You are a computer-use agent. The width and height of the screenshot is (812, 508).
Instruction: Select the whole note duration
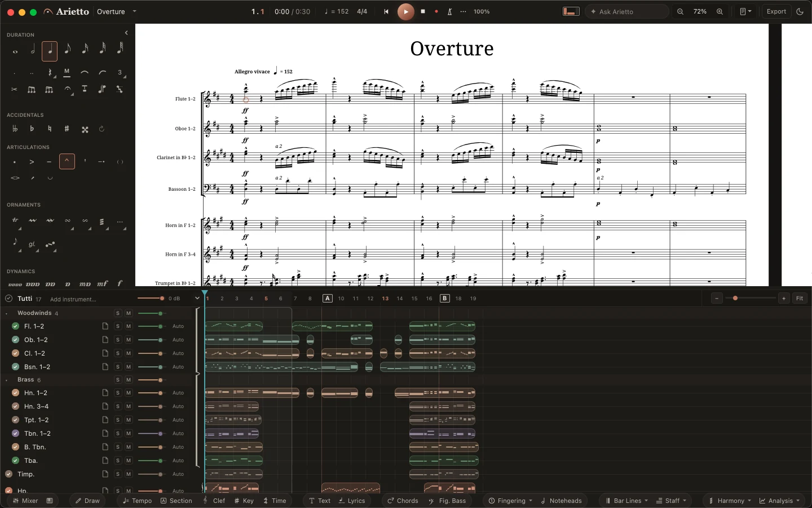(x=15, y=51)
